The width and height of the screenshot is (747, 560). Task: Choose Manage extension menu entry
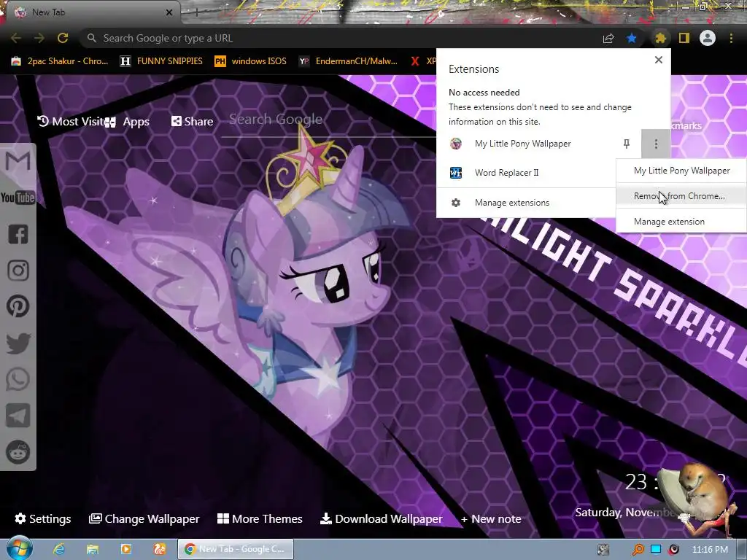(x=682, y=222)
